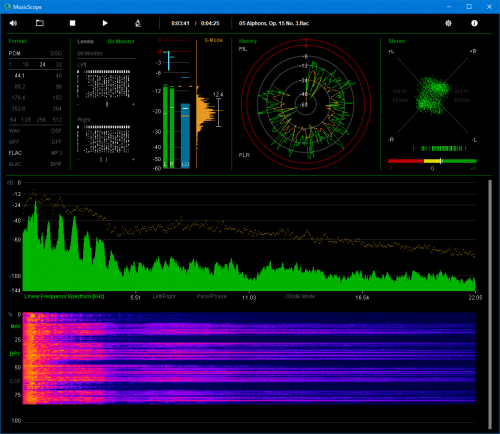500x434 pixels.
Task: Click the Right bit monitor grid
Action: (x=104, y=139)
